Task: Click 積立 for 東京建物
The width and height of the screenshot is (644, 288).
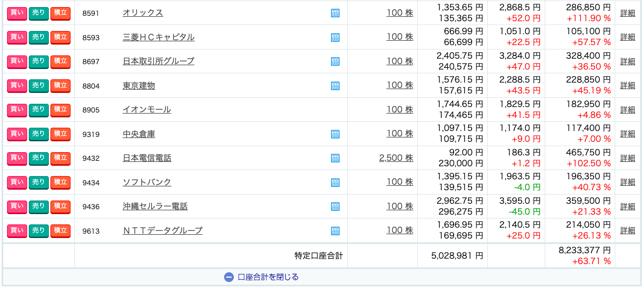Action: coord(60,85)
